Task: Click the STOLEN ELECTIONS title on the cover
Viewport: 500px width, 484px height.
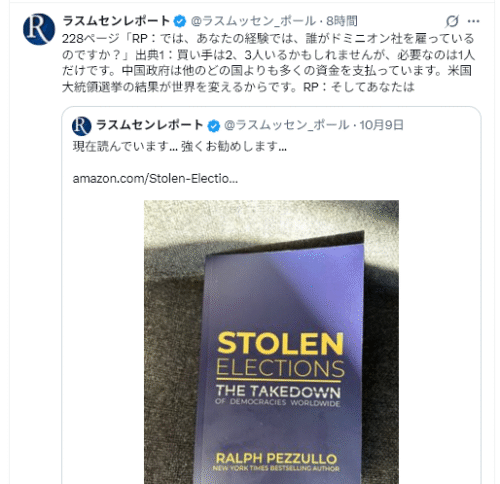Action: pyautogui.click(x=280, y=355)
